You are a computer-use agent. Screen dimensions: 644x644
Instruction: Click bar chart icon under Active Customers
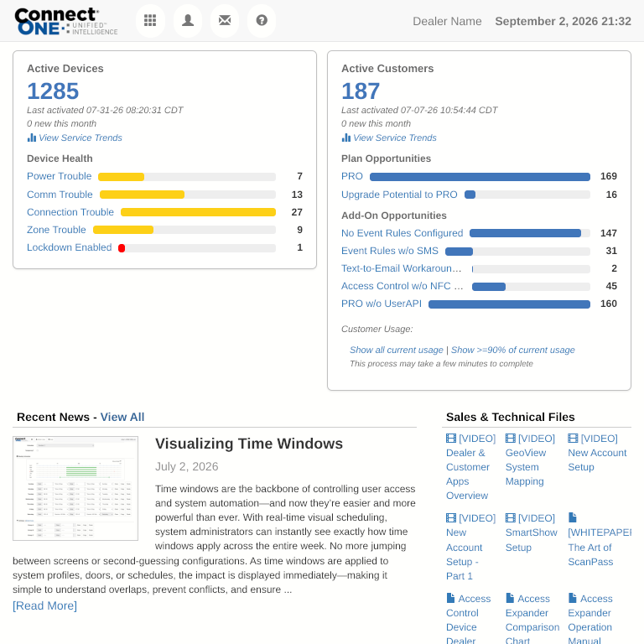tap(346, 138)
